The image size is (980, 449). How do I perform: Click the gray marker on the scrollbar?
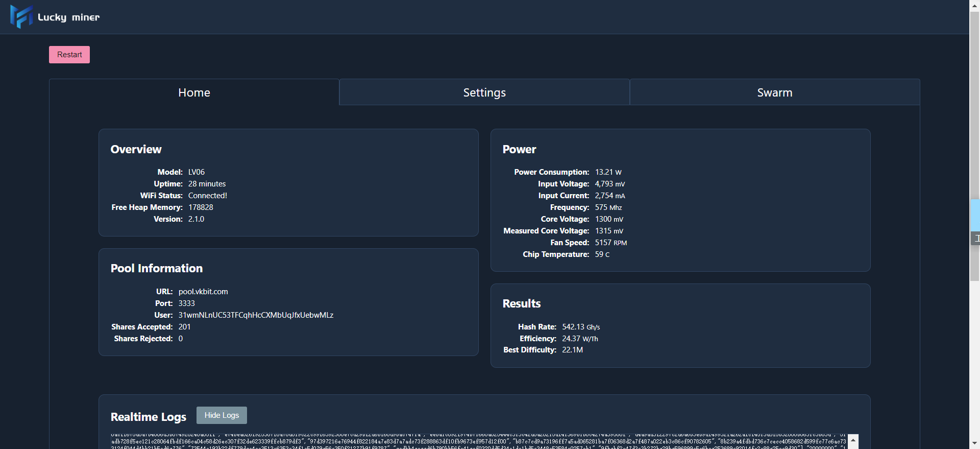[974, 238]
